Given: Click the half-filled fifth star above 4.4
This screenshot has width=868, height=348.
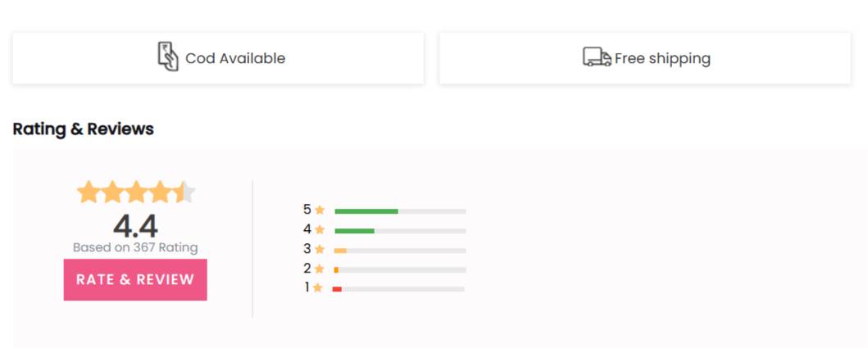Looking at the screenshot, I should coord(184,192).
